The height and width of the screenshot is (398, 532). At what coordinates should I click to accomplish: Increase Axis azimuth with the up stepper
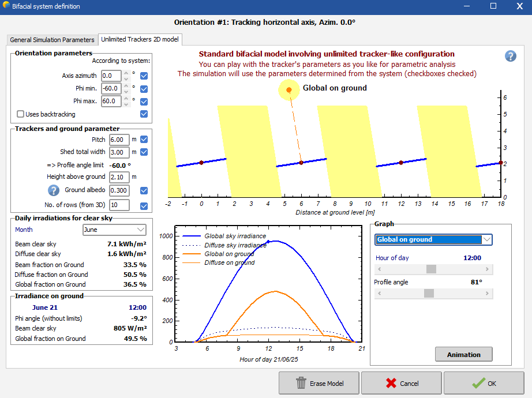coord(126,73)
